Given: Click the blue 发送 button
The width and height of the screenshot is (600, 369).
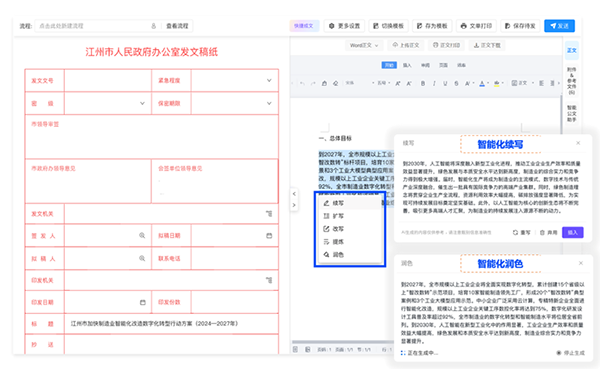Looking at the screenshot, I should (x=559, y=26).
